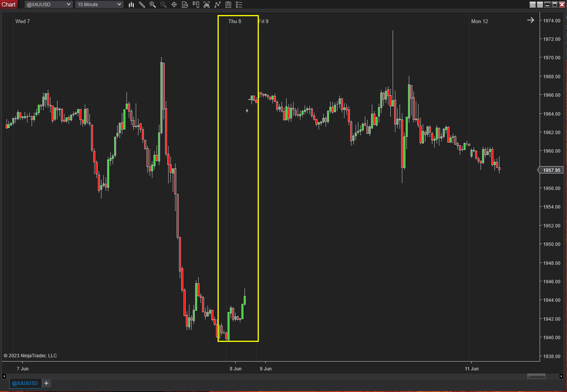Open the chart properties list icon
567x392 pixels.
tap(239, 5)
